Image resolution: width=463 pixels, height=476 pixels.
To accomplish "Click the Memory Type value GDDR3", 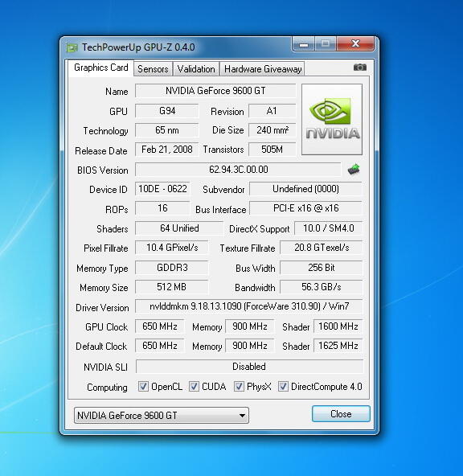I will (172, 268).
